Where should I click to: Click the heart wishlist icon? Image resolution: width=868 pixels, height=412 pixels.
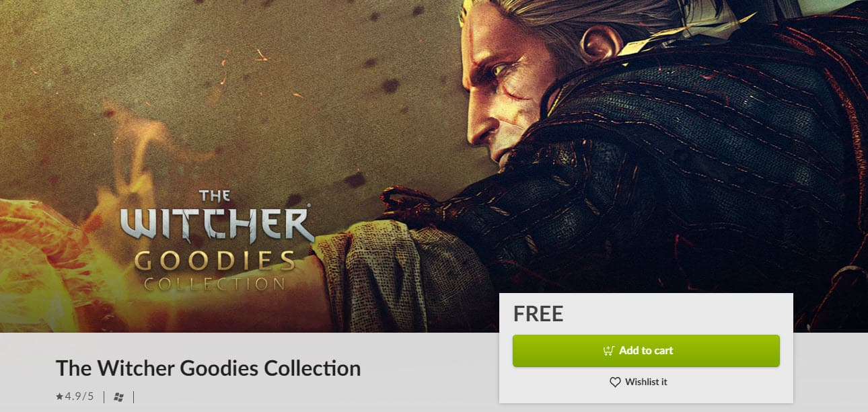(615, 382)
